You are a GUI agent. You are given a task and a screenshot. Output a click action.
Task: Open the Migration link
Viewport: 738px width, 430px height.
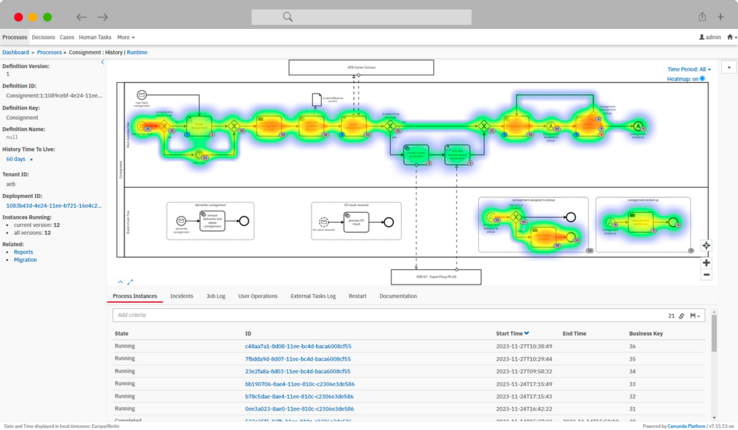click(x=25, y=260)
